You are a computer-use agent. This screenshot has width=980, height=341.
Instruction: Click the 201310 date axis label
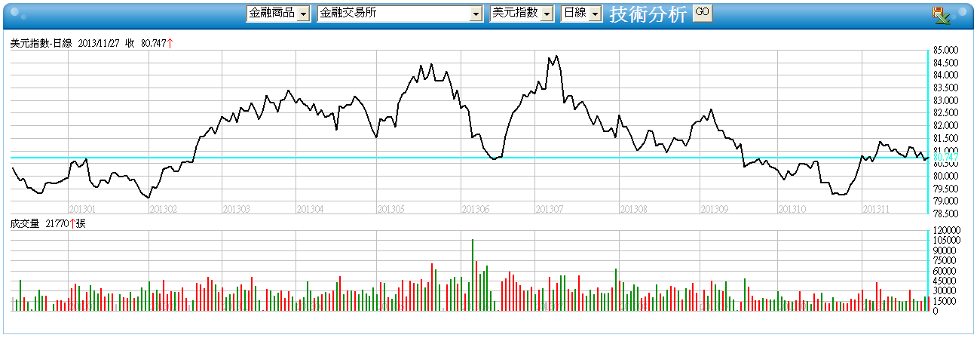point(792,208)
